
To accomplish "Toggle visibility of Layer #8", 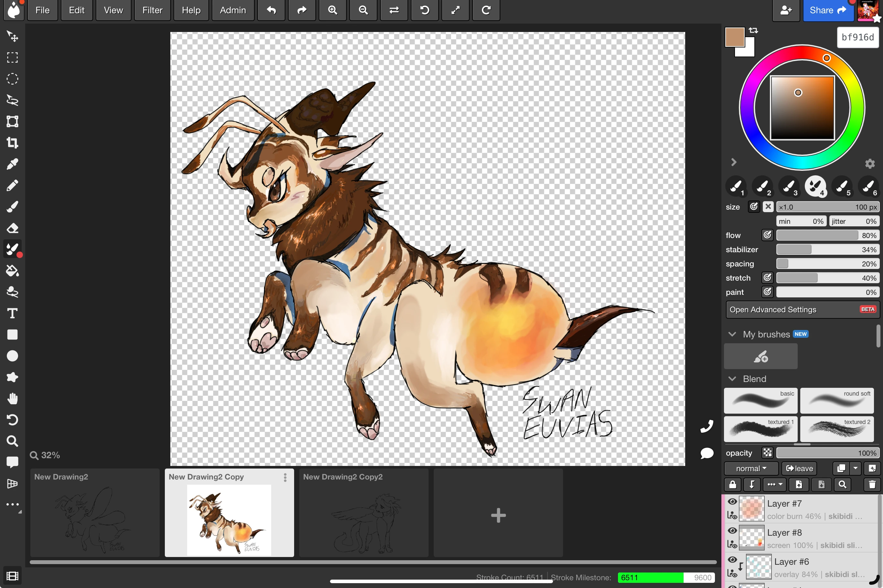I will pyautogui.click(x=732, y=531).
